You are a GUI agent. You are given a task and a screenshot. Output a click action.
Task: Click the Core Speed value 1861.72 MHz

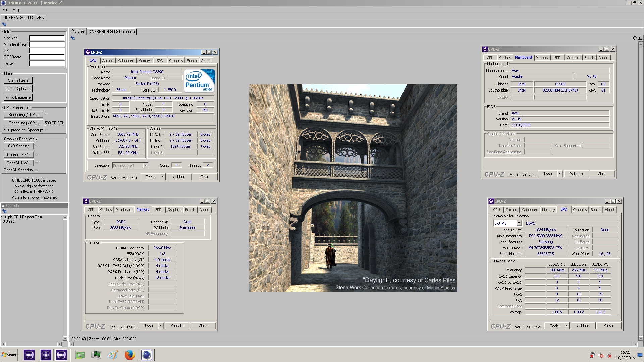128,134
